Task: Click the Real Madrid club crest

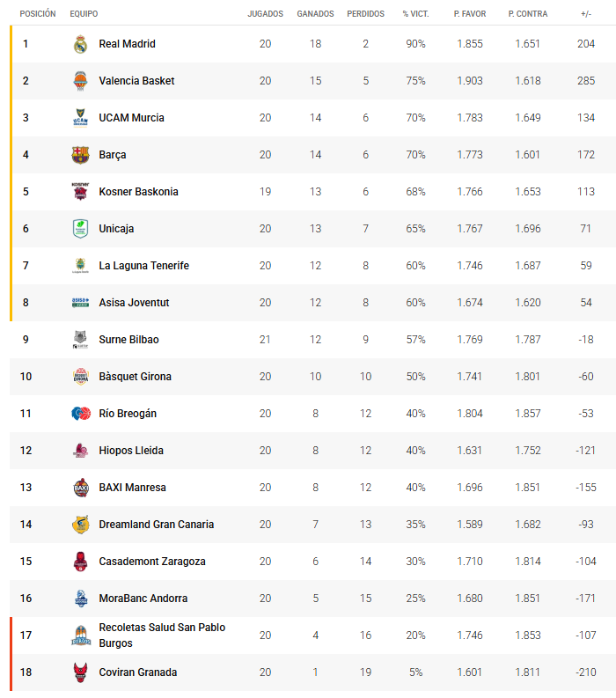Action: (80, 44)
